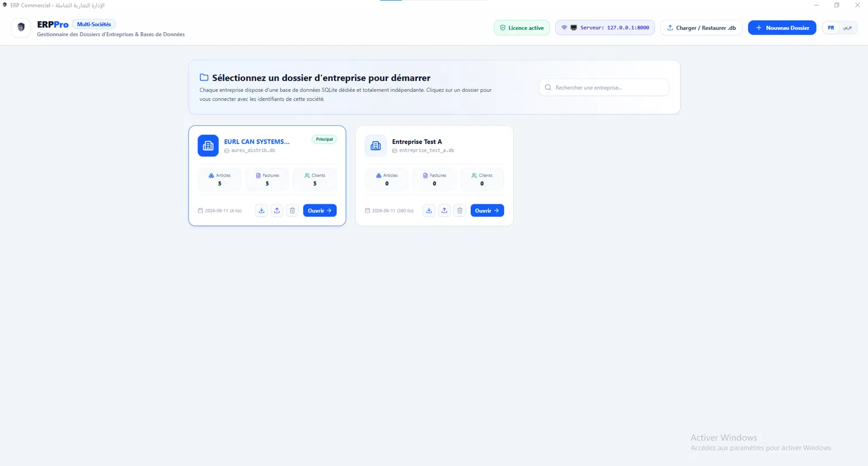Click the trash icon on Entreprise Test A card
868x466 pixels.
459,211
